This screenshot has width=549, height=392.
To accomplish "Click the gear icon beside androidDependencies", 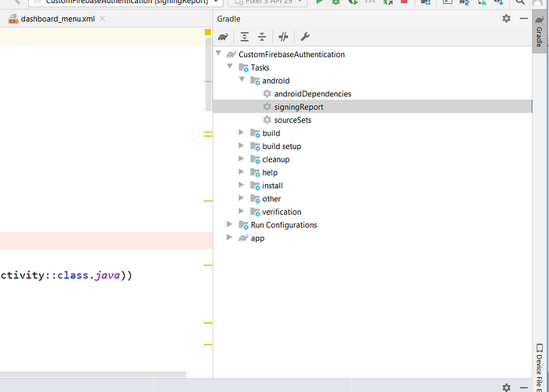I will click(267, 93).
